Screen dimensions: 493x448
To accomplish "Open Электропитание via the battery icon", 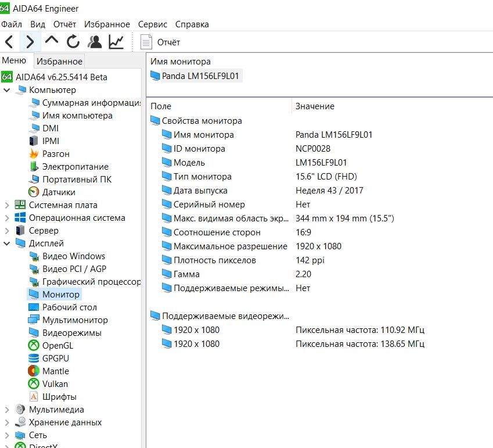I will 34,166.
